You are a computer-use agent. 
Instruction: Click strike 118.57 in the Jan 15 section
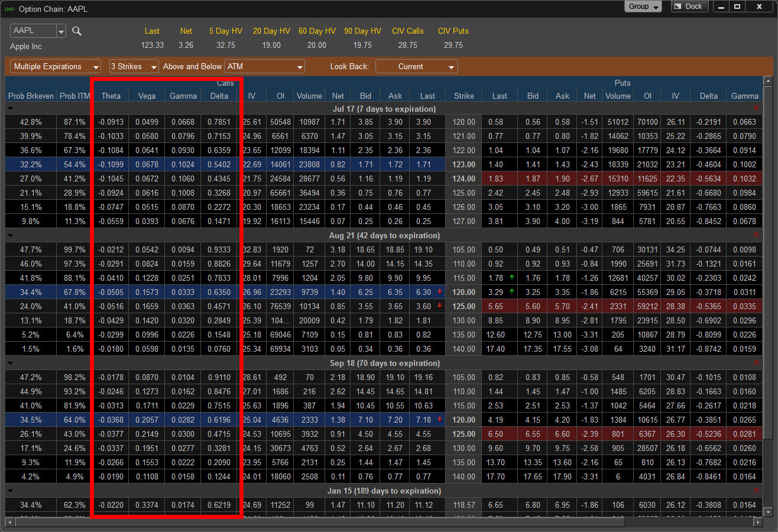(x=463, y=505)
